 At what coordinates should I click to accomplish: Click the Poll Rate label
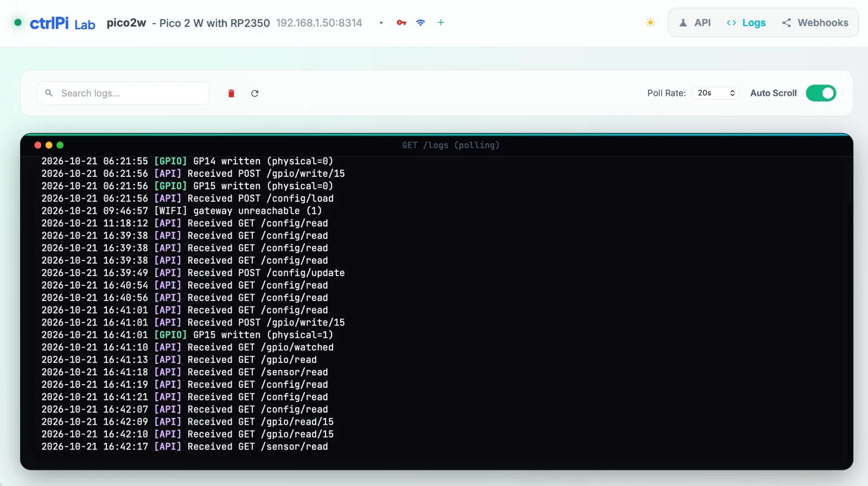click(666, 93)
